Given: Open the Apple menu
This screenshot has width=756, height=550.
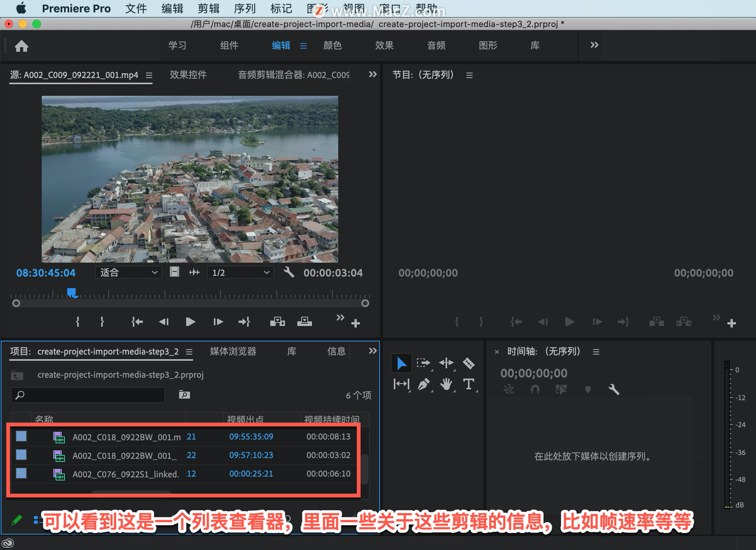Looking at the screenshot, I should (x=21, y=8).
